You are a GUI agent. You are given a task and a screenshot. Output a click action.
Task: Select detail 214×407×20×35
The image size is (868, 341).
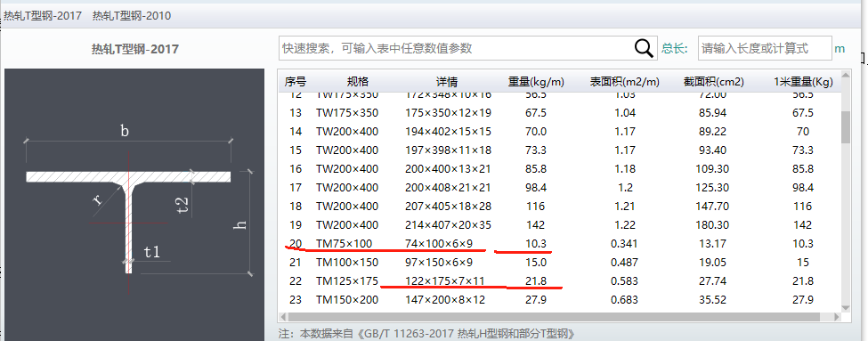point(447,225)
